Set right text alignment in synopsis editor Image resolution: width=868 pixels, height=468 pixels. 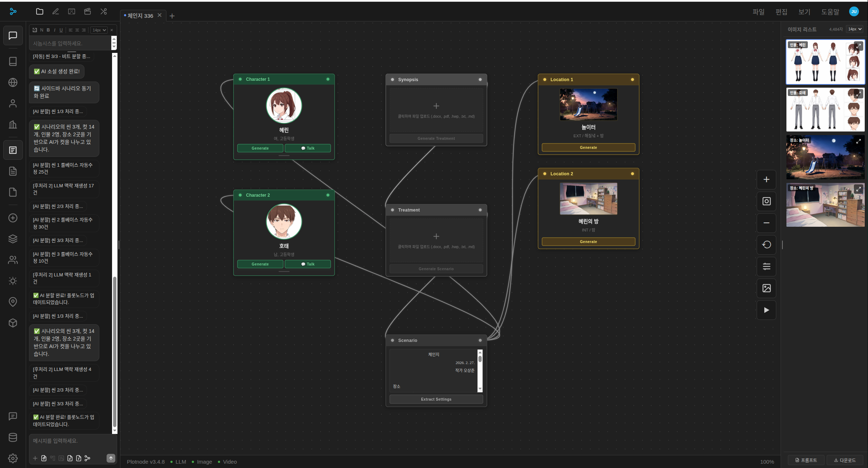84,30
